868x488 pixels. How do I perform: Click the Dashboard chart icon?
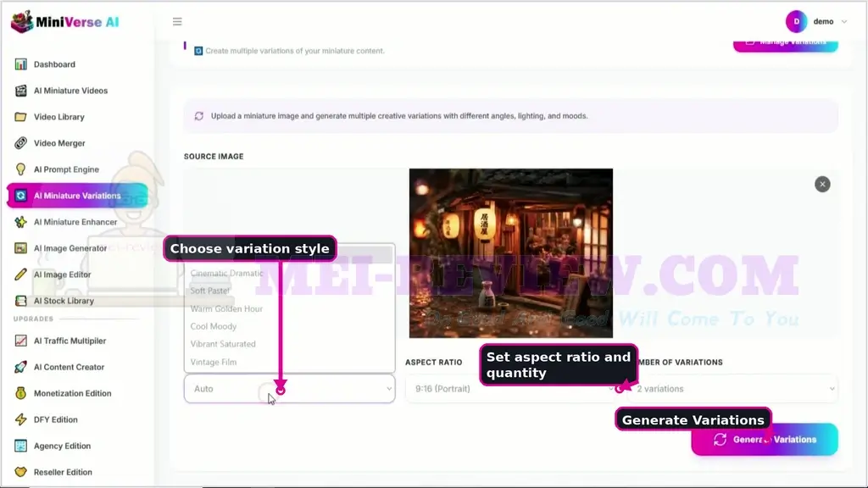[20, 64]
